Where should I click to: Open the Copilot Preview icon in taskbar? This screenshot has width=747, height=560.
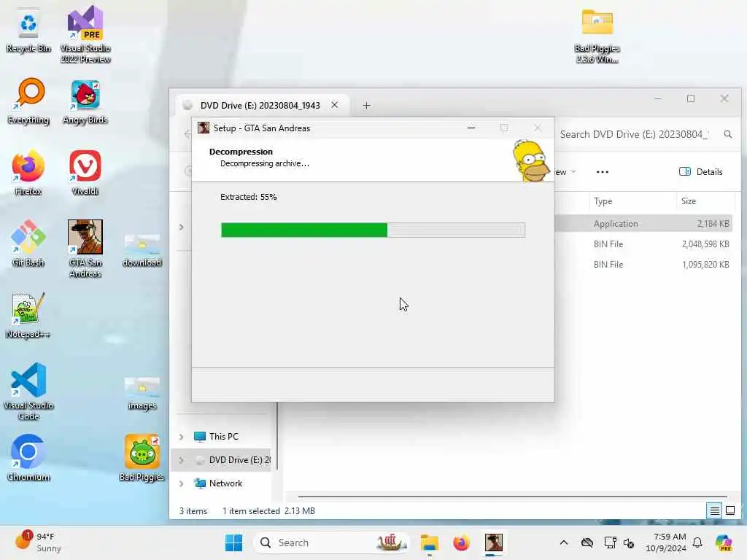click(724, 542)
